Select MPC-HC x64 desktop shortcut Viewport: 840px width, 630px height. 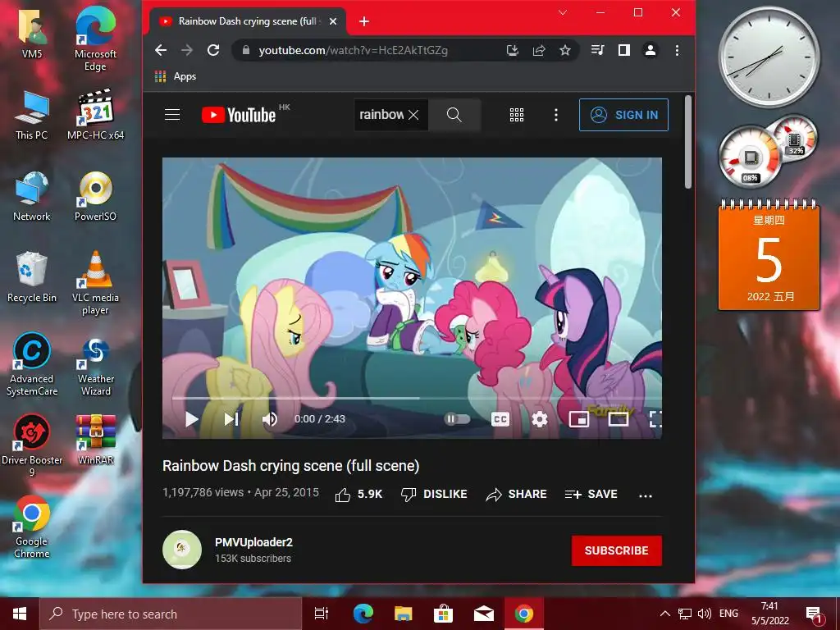[95, 115]
